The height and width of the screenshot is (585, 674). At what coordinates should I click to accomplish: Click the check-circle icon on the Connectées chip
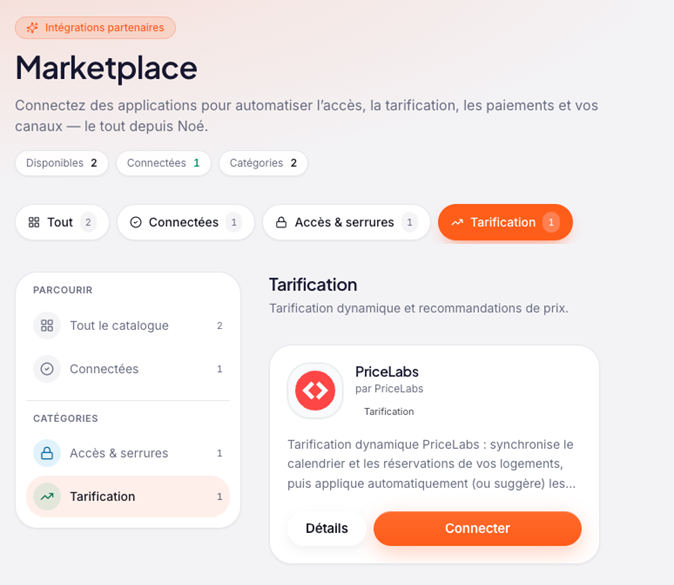[136, 222]
